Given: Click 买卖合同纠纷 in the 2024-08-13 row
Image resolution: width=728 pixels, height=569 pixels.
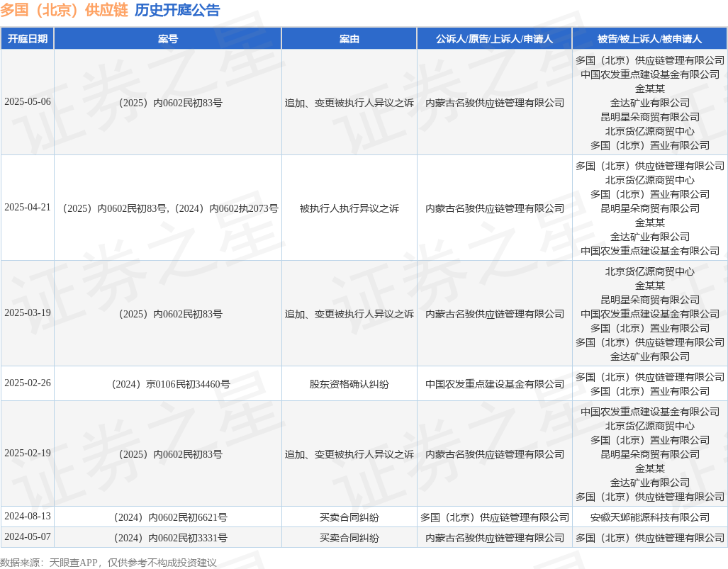Looking at the screenshot, I should 349,517.
